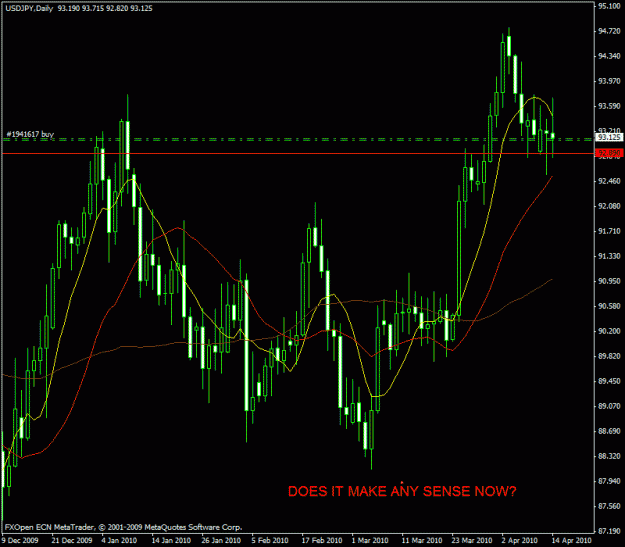The width and height of the screenshot is (625, 547).
Task: Click the 89.820 price scale label
Action: (x=609, y=356)
